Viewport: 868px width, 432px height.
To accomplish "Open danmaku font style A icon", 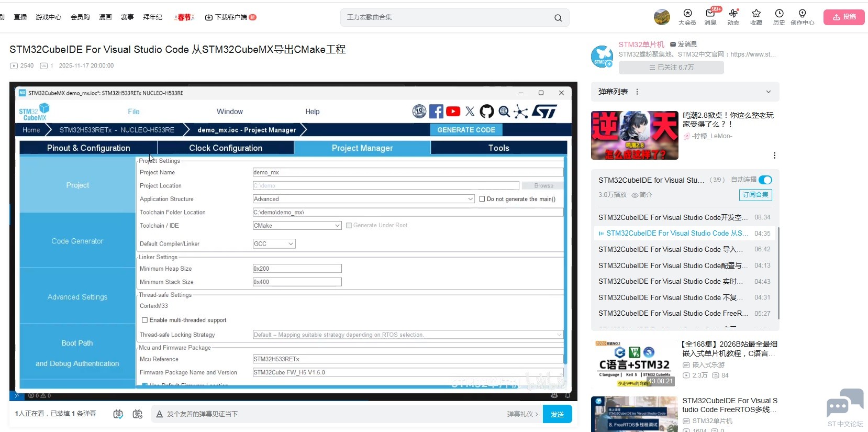I will (x=159, y=414).
